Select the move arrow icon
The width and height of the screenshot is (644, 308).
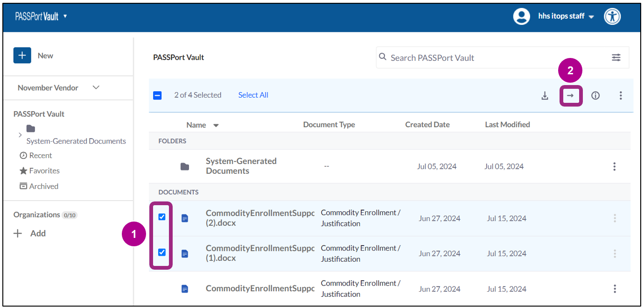click(570, 95)
